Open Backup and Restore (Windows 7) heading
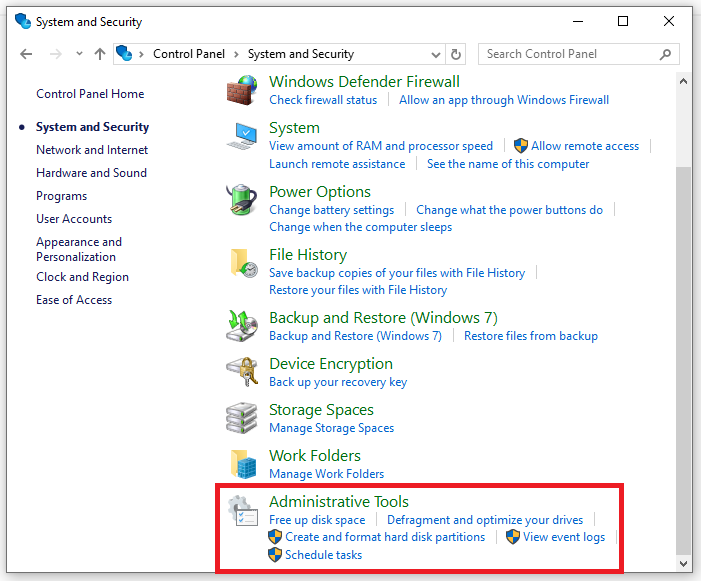The image size is (701, 581). tap(383, 318)
